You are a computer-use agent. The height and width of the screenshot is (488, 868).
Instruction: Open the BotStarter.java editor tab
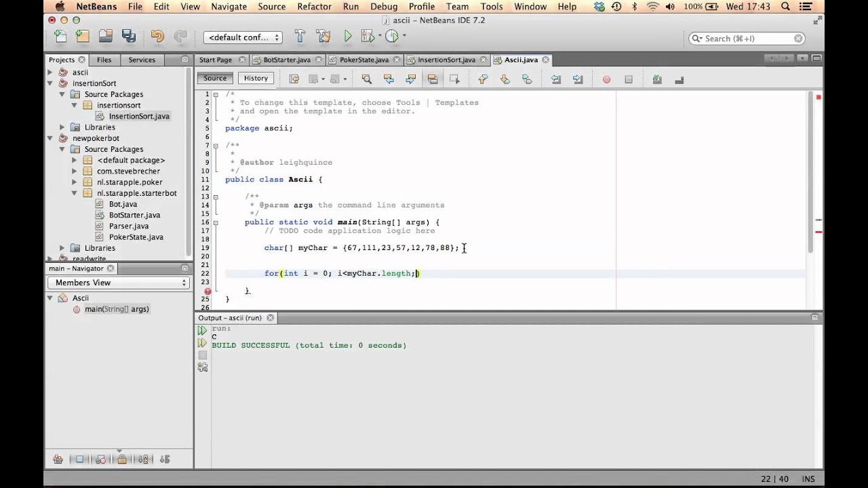[x=287, y=60]
